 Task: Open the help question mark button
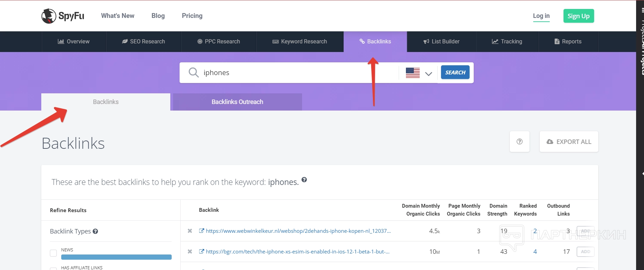[x=519, y=142]
